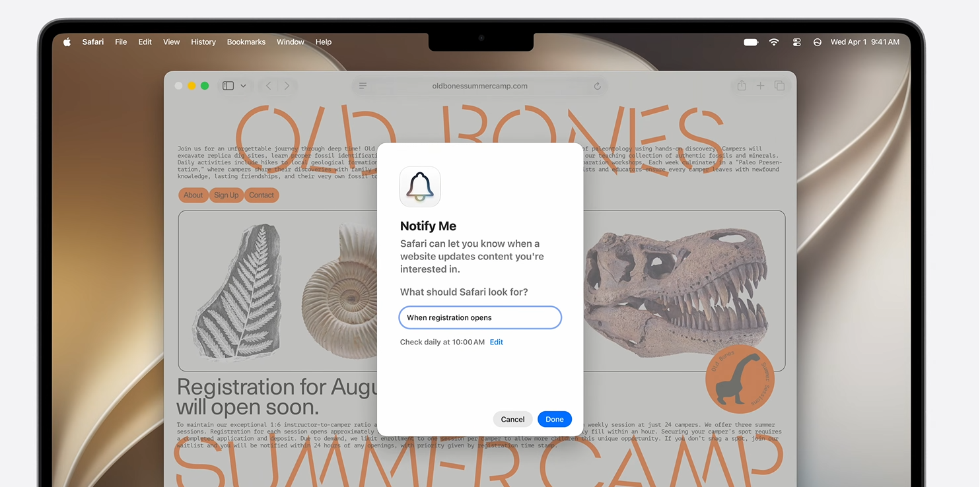Open the Wi-Fi status menu
This screenshot has height=487, width=980.
(x=774, y=42)
